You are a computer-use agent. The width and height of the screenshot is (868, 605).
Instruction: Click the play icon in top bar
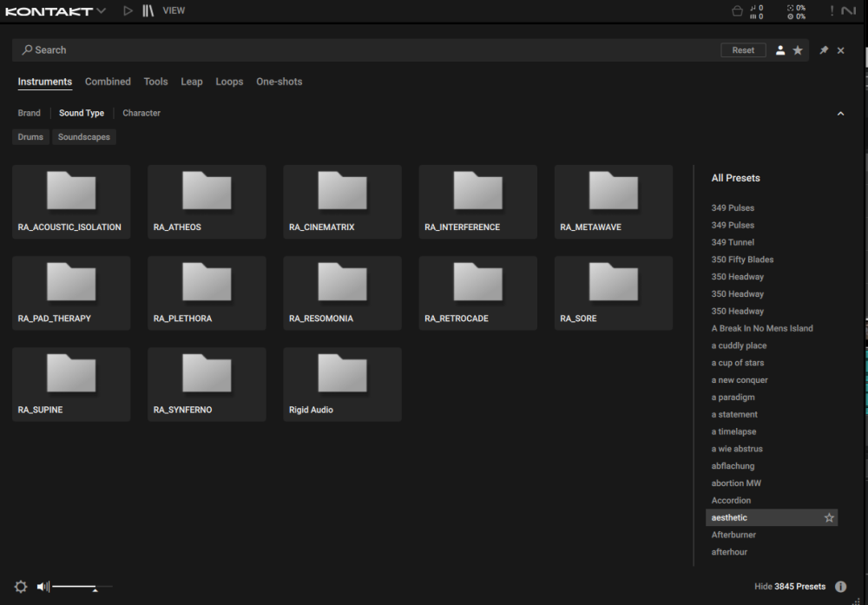pos(128,10)
